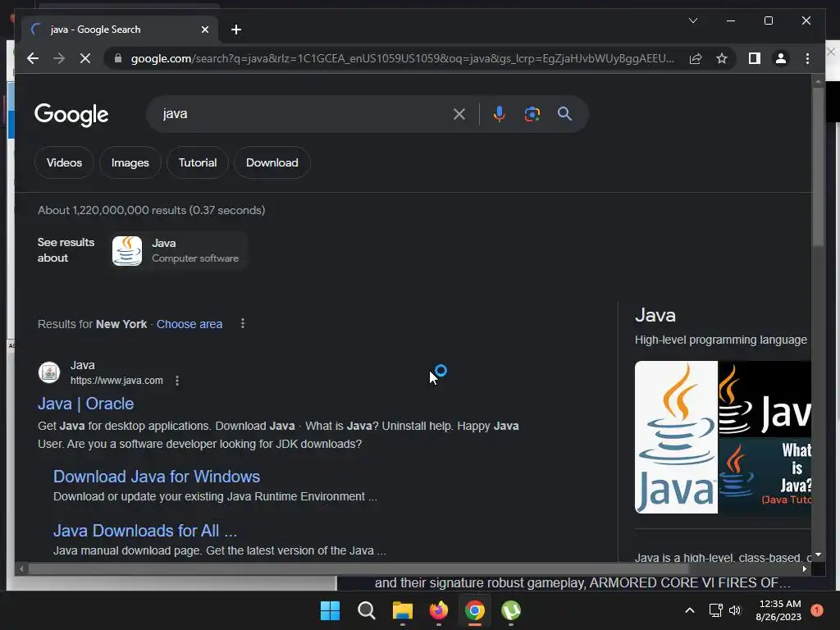840x630 pixels.
Task: Clear the search query text
Action: 459,114
